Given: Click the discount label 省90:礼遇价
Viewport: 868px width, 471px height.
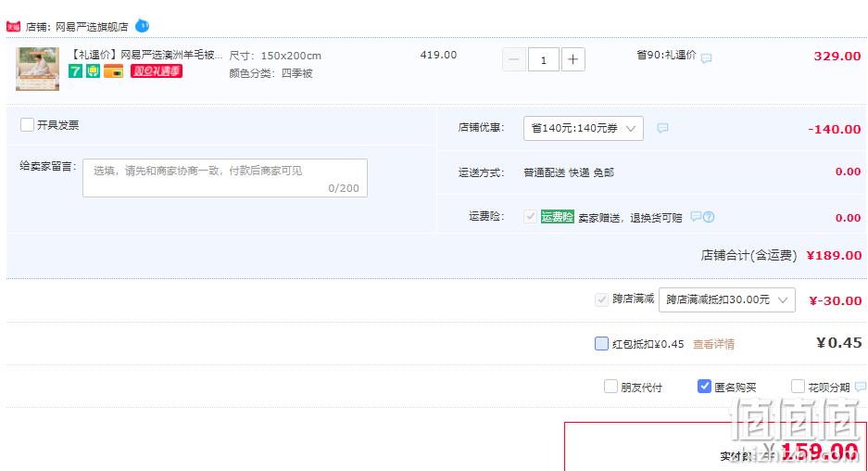Looking at the screenshot, I should [666, 55].
